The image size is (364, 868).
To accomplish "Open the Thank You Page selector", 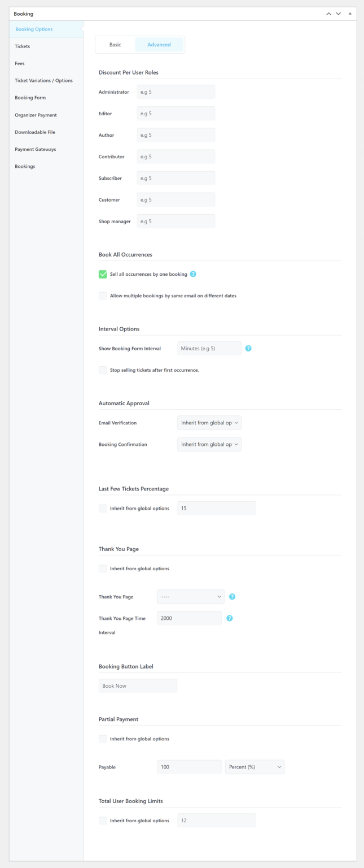I will click(x=190, y=596).
